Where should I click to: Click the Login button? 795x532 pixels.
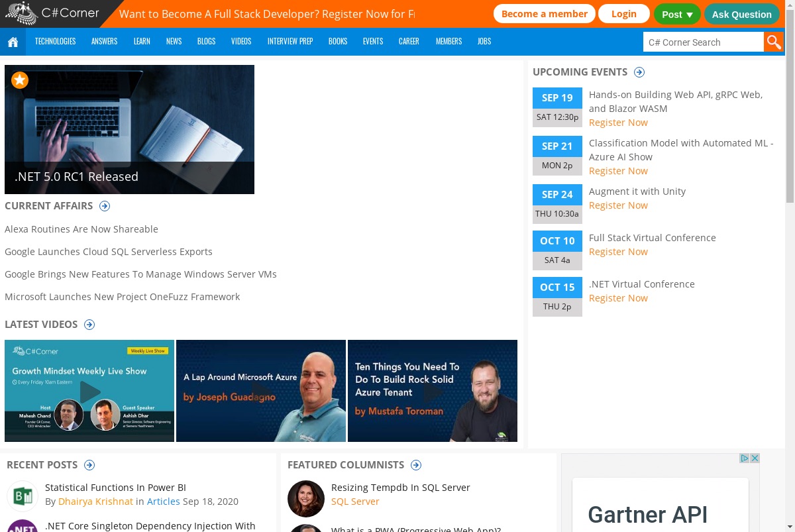[x=624, y=14]
